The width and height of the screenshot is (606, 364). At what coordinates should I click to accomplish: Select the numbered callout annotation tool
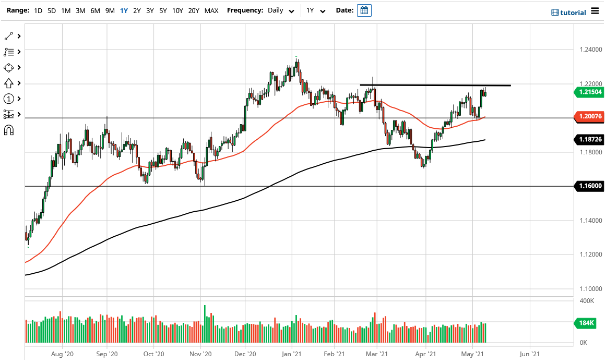click(x=9, y=99)
